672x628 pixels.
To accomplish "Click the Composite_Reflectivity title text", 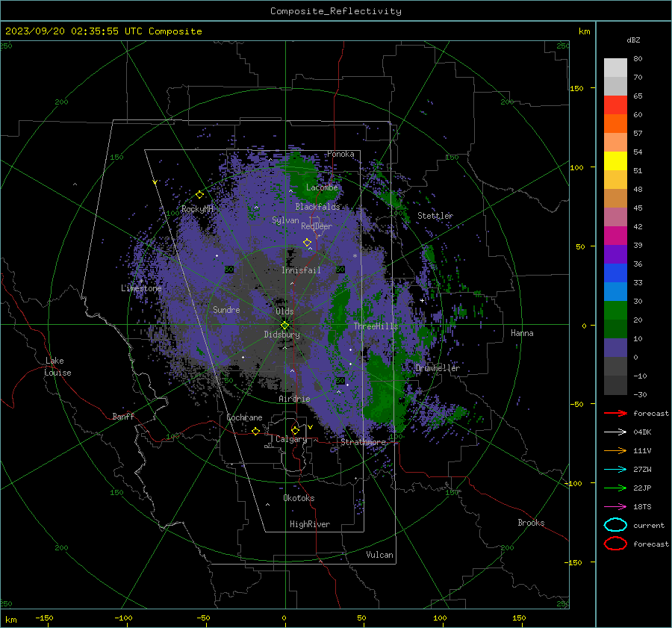I will pyautogui.click(x=336, y=11).
